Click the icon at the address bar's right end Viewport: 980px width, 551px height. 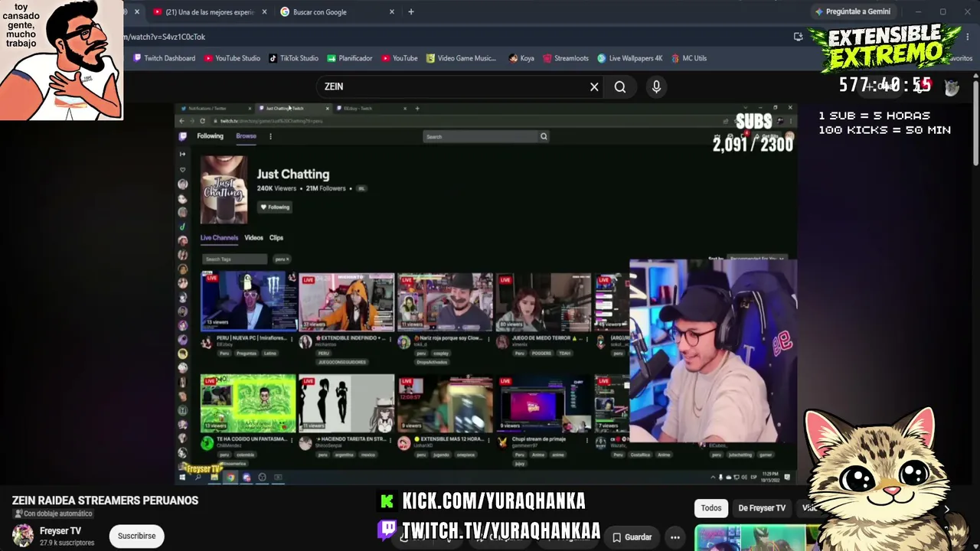click(x=799, y=37)
